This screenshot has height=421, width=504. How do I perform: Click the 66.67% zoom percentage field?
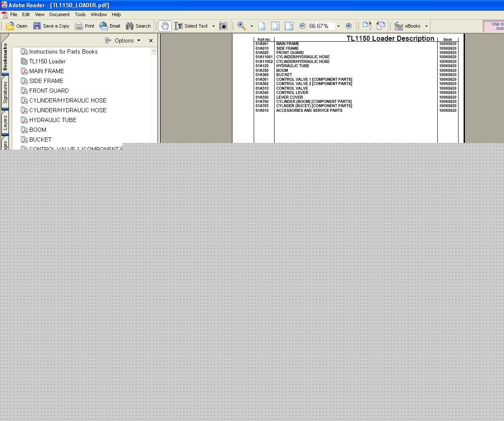321,26
